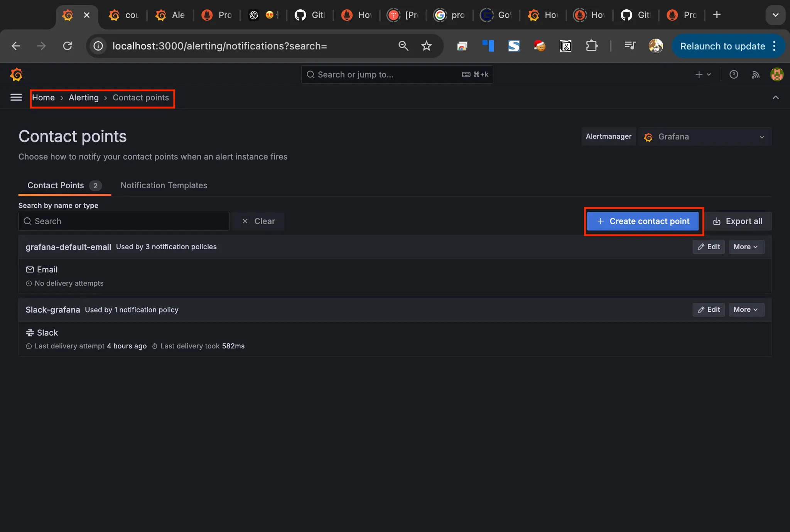
Task: Bookmark page with the star icon
Action: pos(426,46)
